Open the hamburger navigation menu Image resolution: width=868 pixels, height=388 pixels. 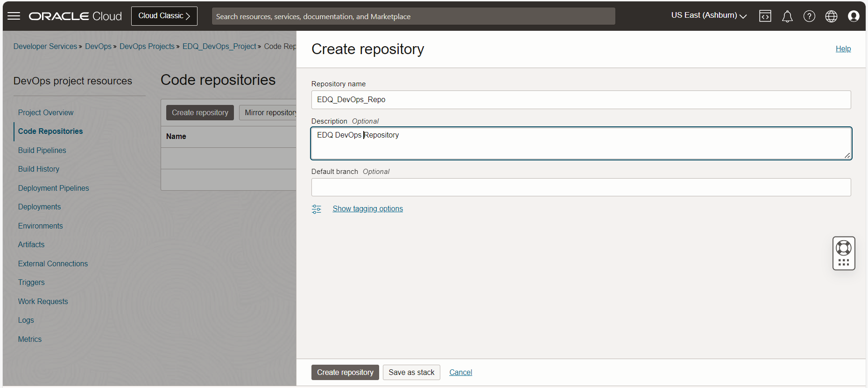[14, 16]
